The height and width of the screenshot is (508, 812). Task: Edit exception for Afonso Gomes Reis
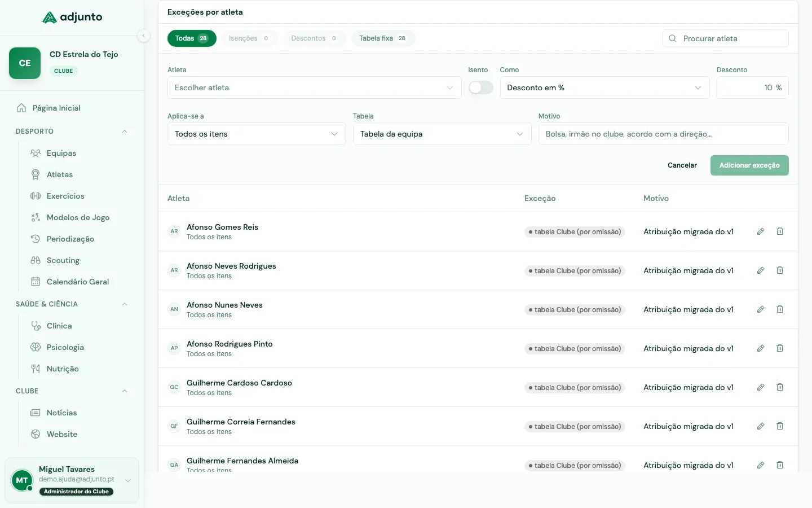761,231
